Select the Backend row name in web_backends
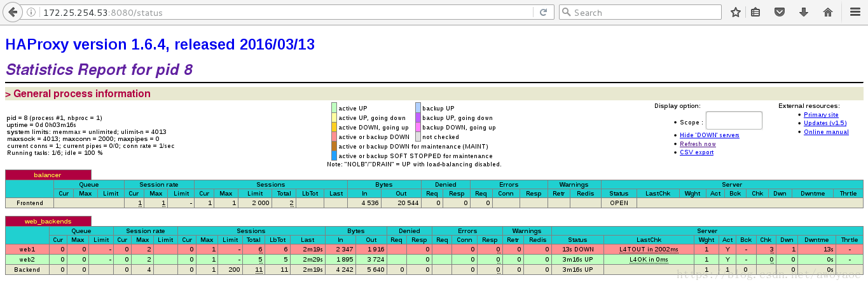The height and width of the screenshot is (287, 868). (27, 270)
